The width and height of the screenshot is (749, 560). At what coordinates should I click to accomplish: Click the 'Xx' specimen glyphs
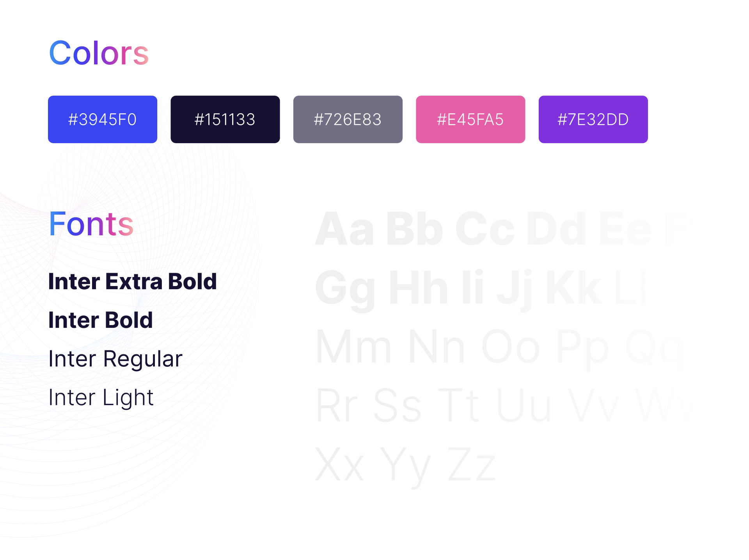click(x=340, y=464)
